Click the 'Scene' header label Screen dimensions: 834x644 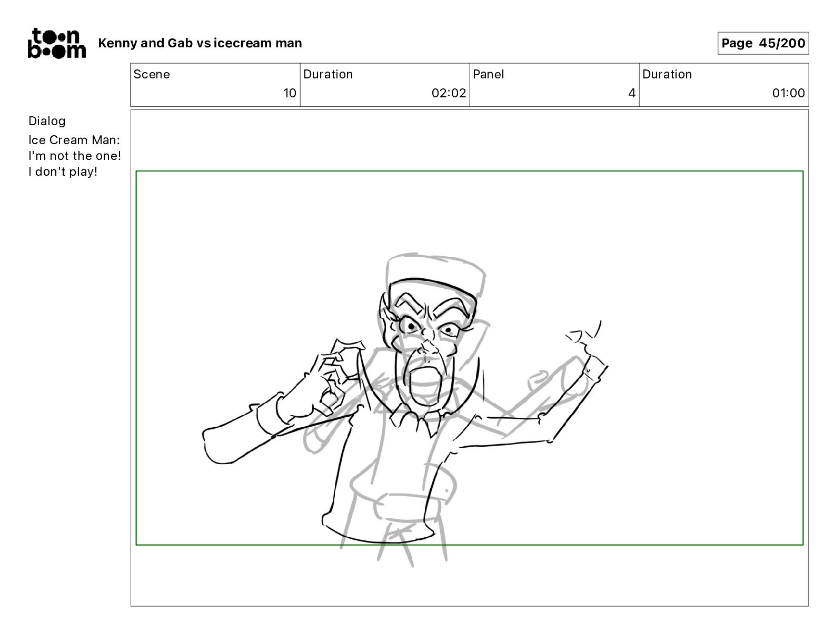(152, 74)
